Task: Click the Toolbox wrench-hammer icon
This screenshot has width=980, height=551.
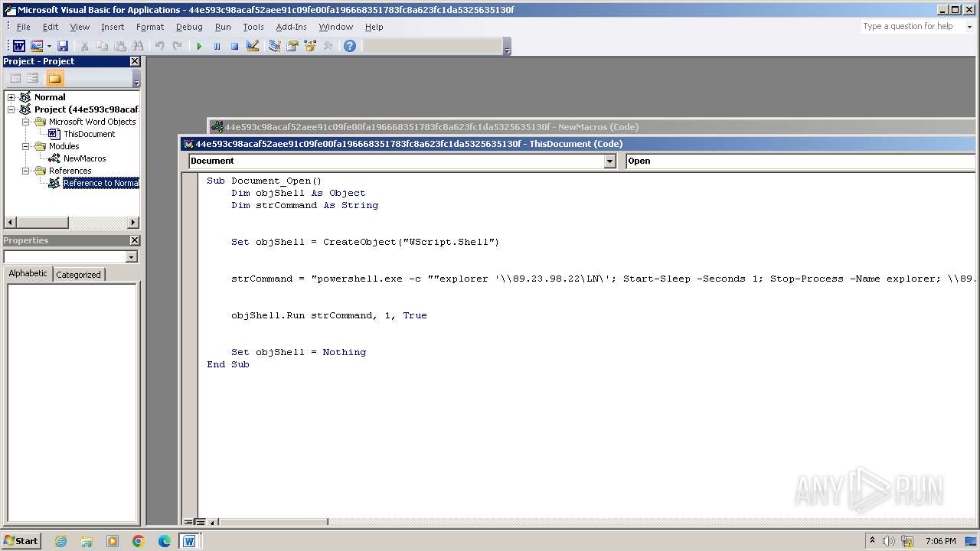Action: (x=328, y=46)
